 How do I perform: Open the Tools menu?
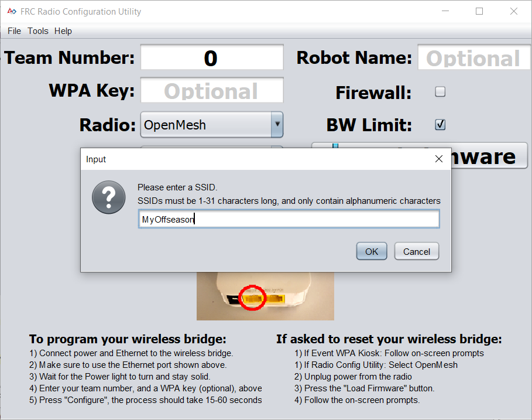[x=37, y=31]
